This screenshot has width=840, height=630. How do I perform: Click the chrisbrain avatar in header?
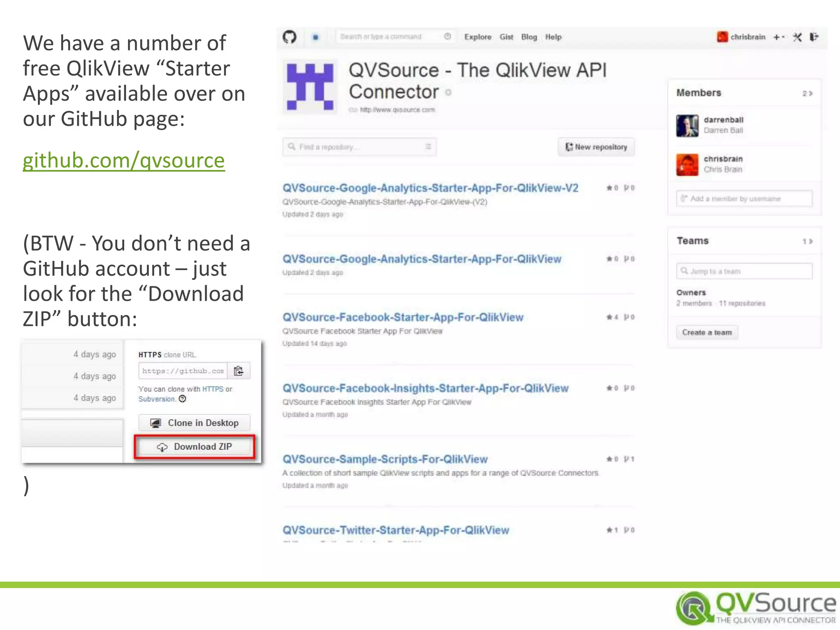click(x=722, y=37)
